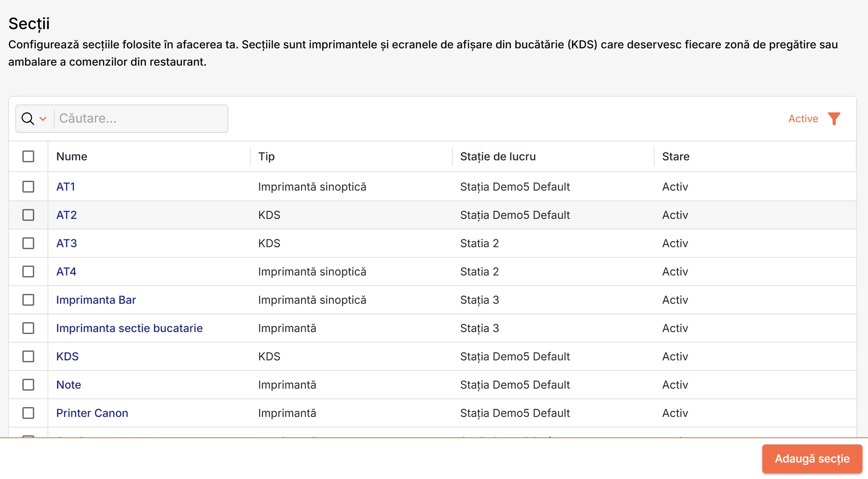Check the AT1 row checkbox
The image size is (868, 479).
coord(28,187)
